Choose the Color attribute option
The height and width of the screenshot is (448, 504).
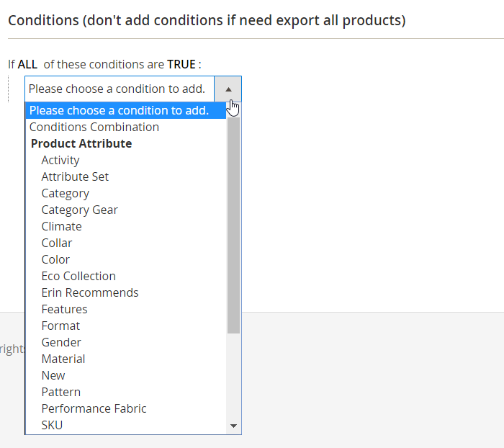pyautogui.click(x=55, y=259)
